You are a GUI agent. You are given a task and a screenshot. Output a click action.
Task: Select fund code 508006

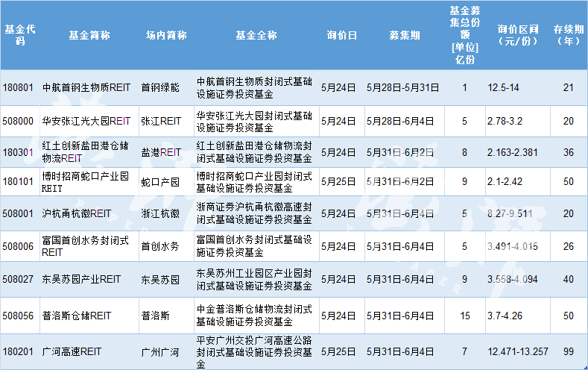(18, 246)
